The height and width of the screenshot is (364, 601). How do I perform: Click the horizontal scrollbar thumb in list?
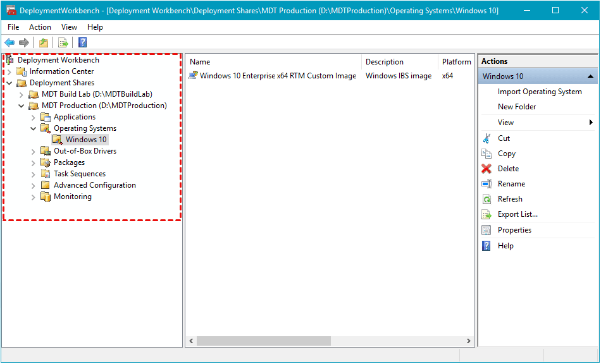click(x=264, y=341)
